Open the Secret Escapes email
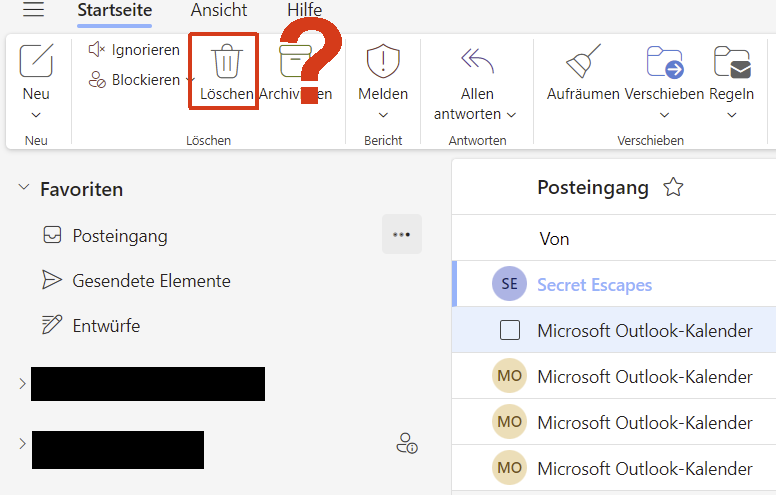The width and height of the screenshot is (776, 495). pyautogui.click(x=614, y=284)
